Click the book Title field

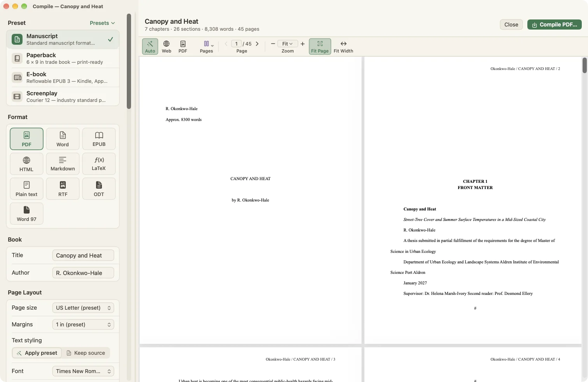(83, 255)
